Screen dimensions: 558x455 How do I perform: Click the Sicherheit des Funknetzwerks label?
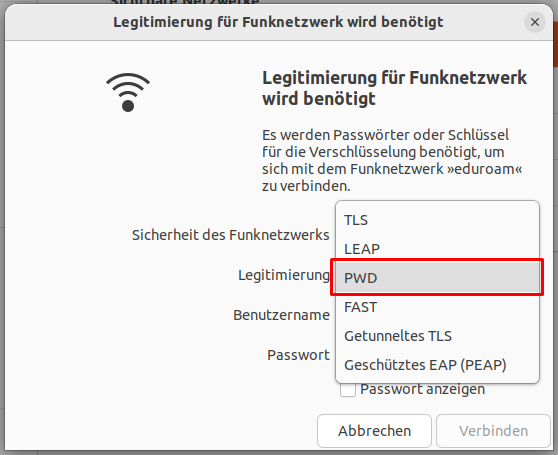coord(231,235)
